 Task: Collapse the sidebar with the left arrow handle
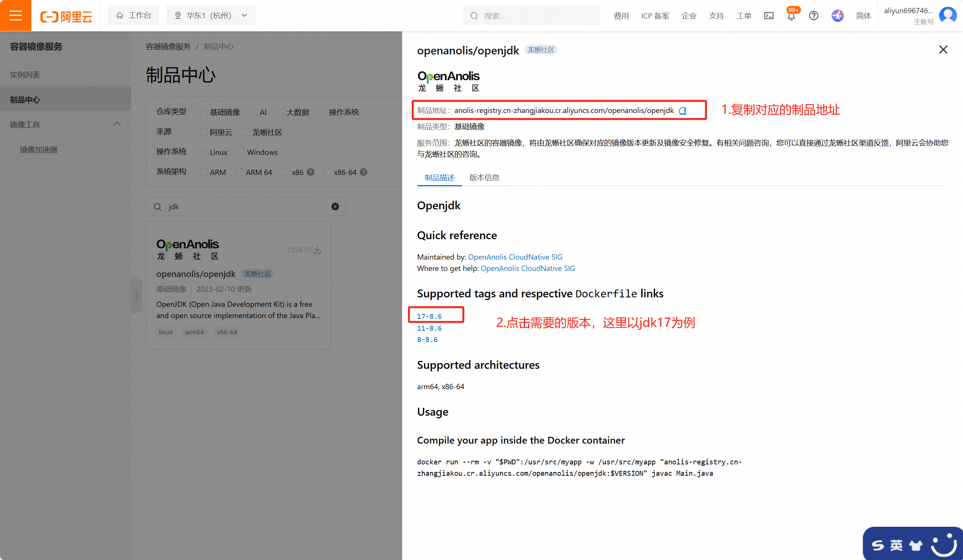(137, 296)
